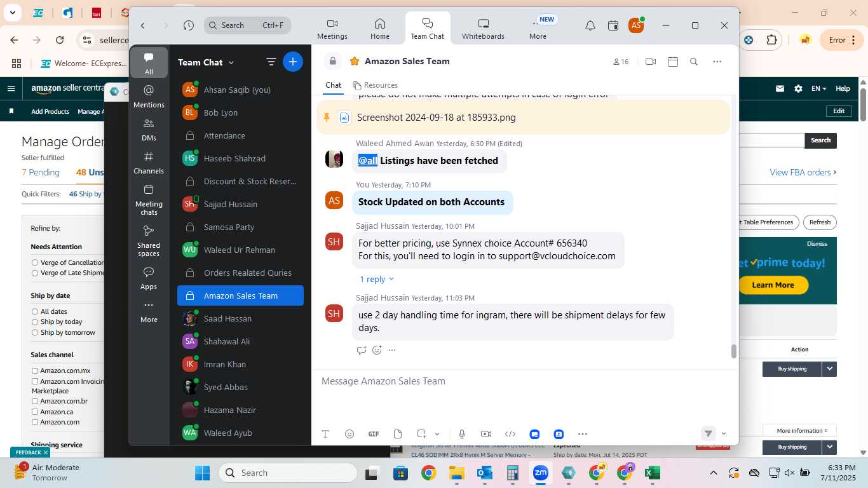
Task: Switch to the Meetings tab in Zoom
Action: click(332, 29)
